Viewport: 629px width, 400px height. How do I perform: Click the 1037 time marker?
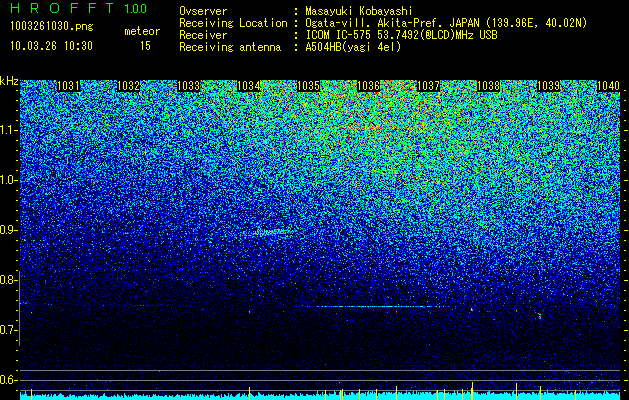click(x=428, y=86)
